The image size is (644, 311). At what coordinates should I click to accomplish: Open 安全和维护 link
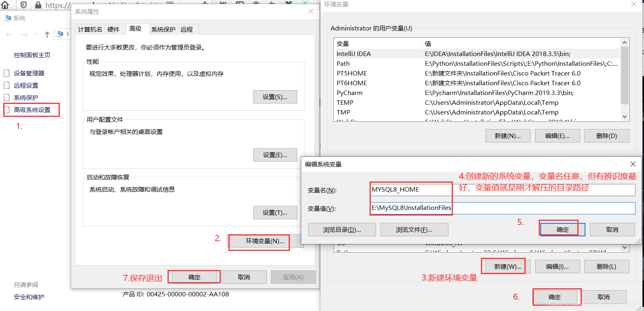[x=29, y=297]
